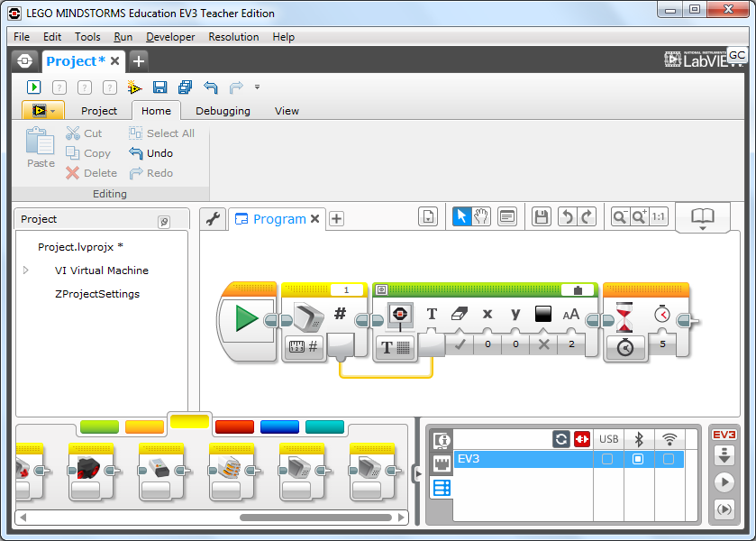Image resolution: width=756 pixels, height=541 pixels.
Task: Click the green Run arrow in top toolbar
Action: pyautogui.click(x=33, y=87)
